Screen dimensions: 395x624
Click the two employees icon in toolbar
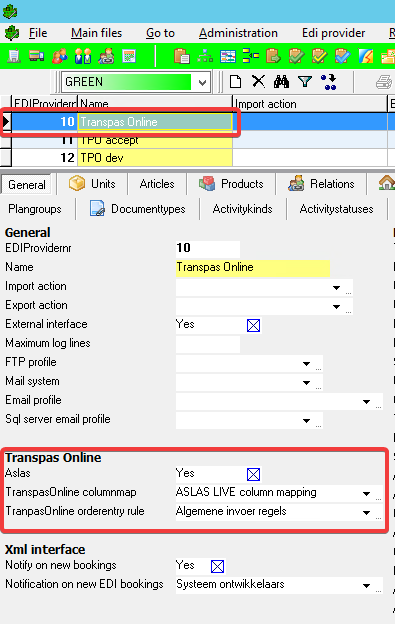[83, 56]
